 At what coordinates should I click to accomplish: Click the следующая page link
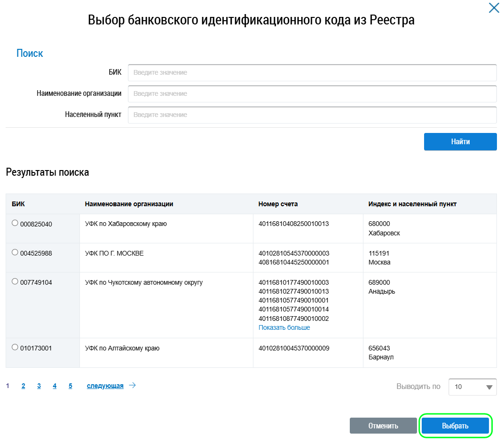click(105, 386)
